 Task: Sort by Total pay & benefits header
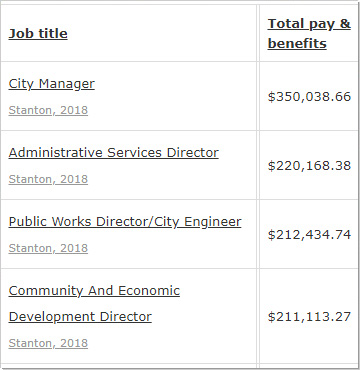point(309,34)
